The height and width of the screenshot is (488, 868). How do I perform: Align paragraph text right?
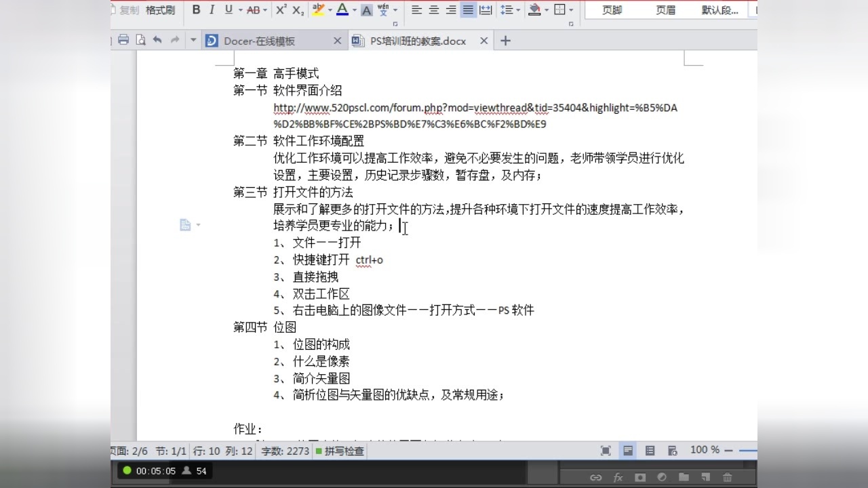(x=451, y=9)
